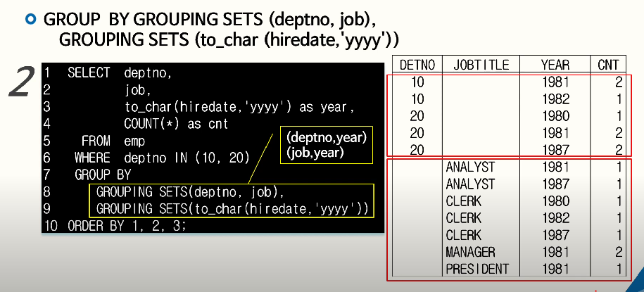This screenshot has height=292, width=644.
Task: Select year 1981 in first department 10 row
Action: pos(555,82)
